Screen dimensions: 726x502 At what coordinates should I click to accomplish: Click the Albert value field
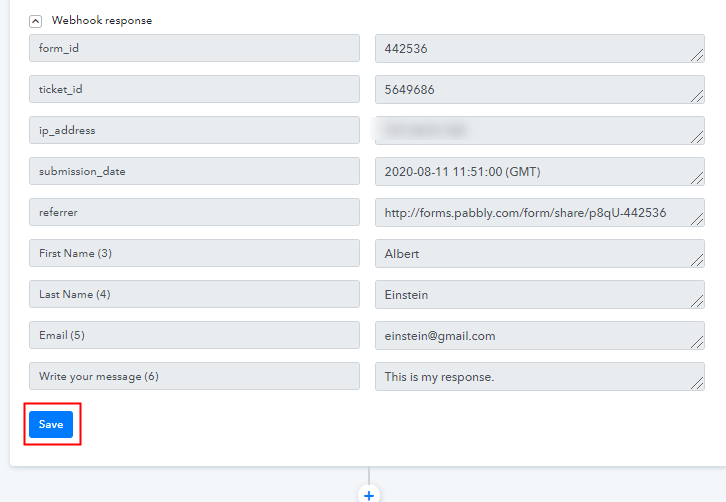[x=539, y=253]
